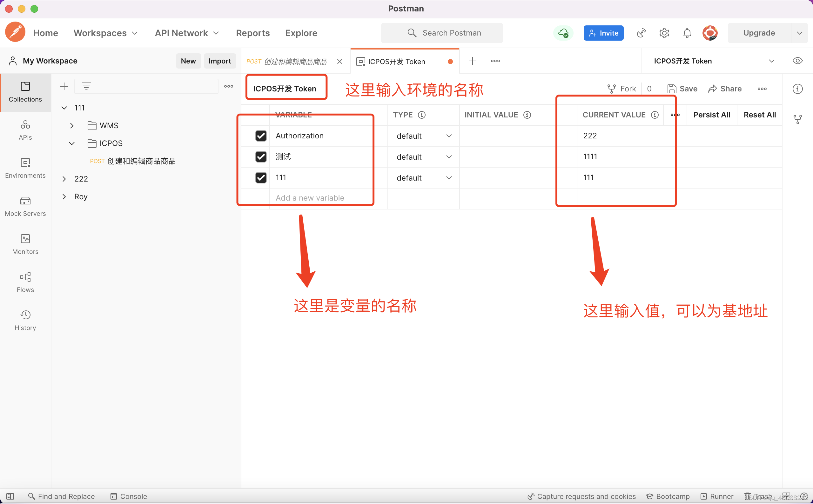Expand the WMS folder
This screenshot has width=813, height=504.
(72, 126)
